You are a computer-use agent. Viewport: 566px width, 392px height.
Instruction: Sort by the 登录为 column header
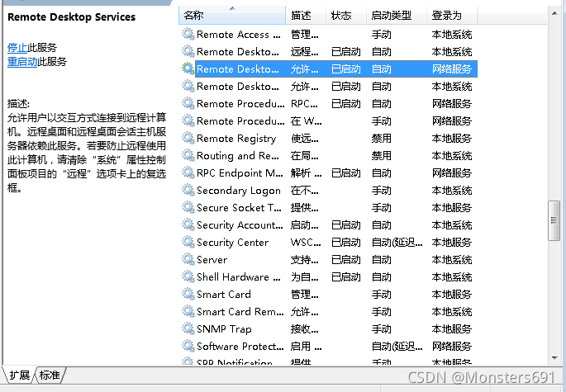coord(452,15)
